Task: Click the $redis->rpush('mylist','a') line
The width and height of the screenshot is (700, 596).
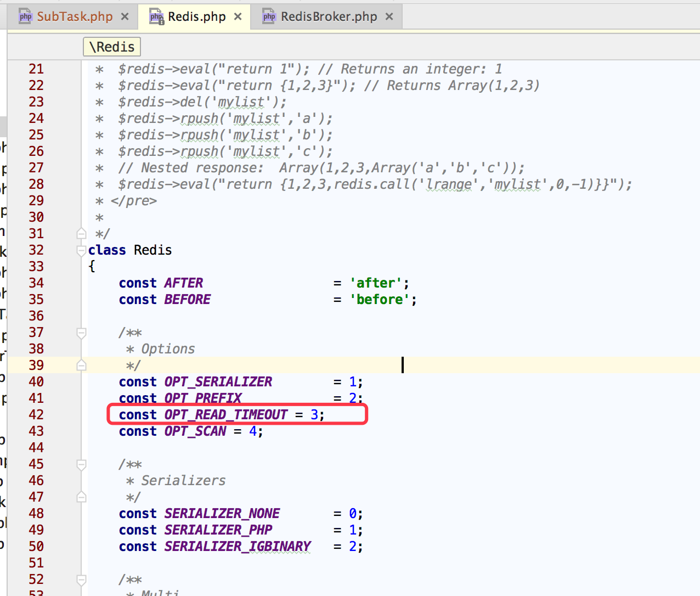Action: (x=225, y=119)
